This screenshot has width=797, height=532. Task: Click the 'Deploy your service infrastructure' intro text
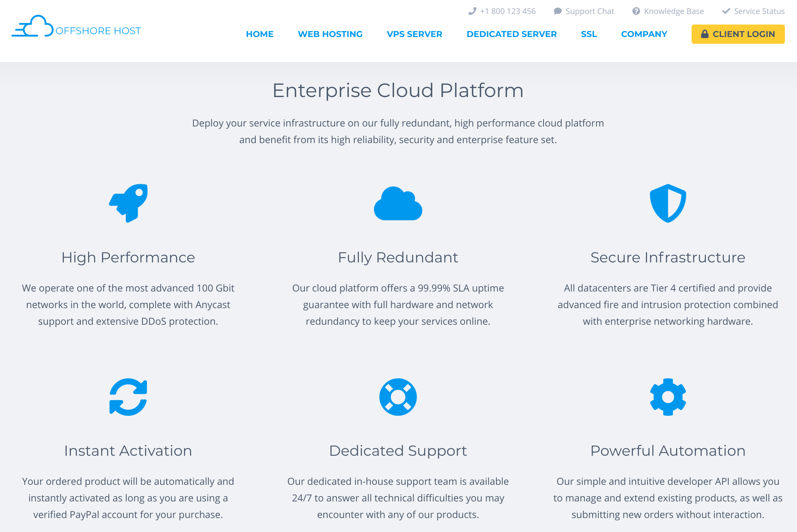398,131
